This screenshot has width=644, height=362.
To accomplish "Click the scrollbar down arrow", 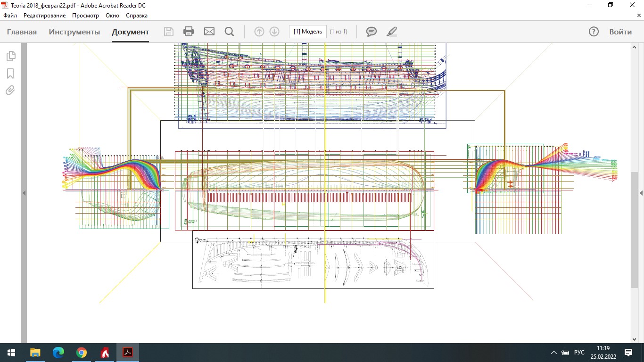I will click(x=634, y=339).
